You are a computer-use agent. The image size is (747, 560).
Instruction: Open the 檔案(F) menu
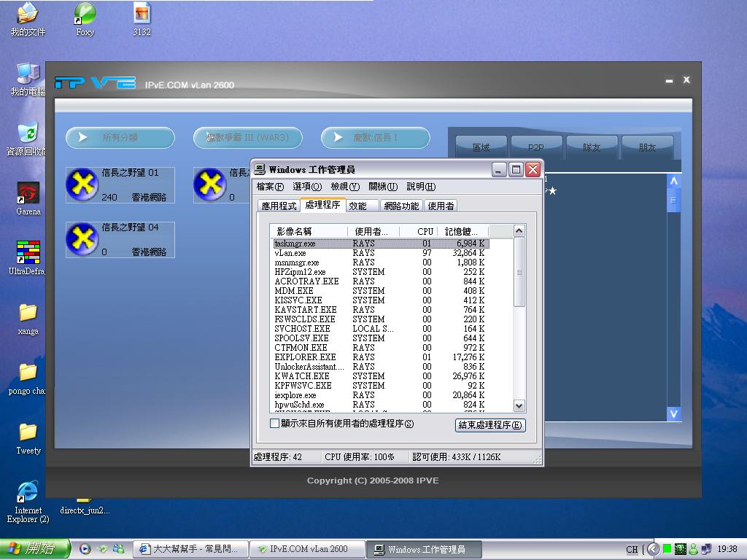click(x=270, y=187)
